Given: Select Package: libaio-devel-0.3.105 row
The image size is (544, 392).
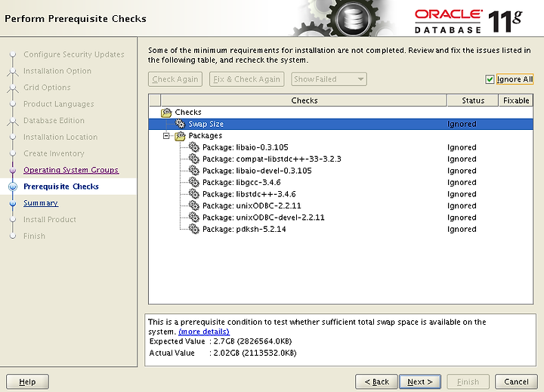Looking at the screenshot, I should click(x=341, y=171).
